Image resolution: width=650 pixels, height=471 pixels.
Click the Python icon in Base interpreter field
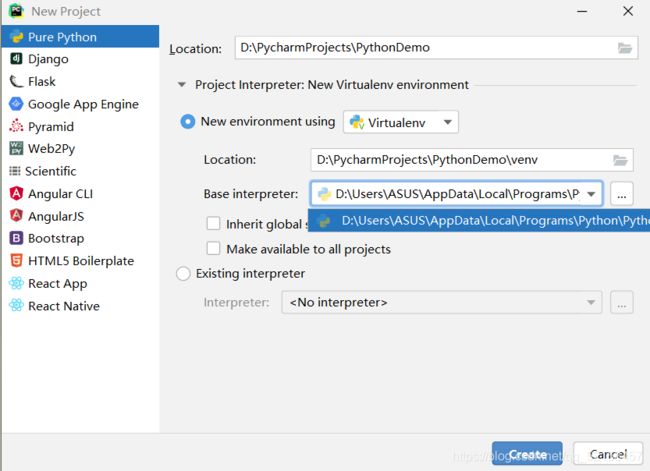click(x=324, y=194)
